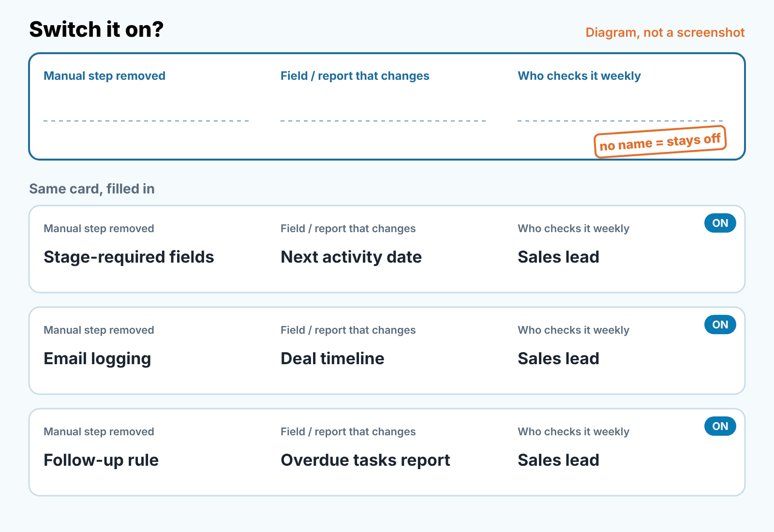This screenshot has width=774, height=532.
Task: Select the 'Deal timeline' value
Action: coord(332,358)
